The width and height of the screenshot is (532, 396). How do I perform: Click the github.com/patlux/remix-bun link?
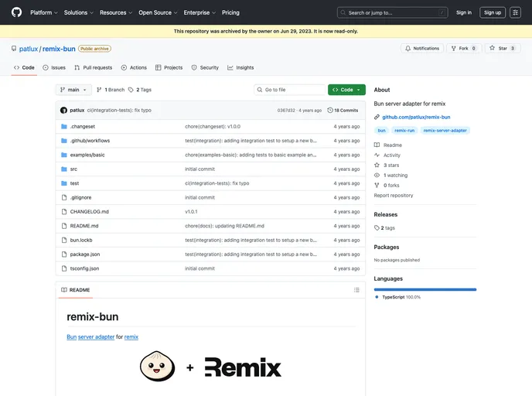(x=416, y=117)
